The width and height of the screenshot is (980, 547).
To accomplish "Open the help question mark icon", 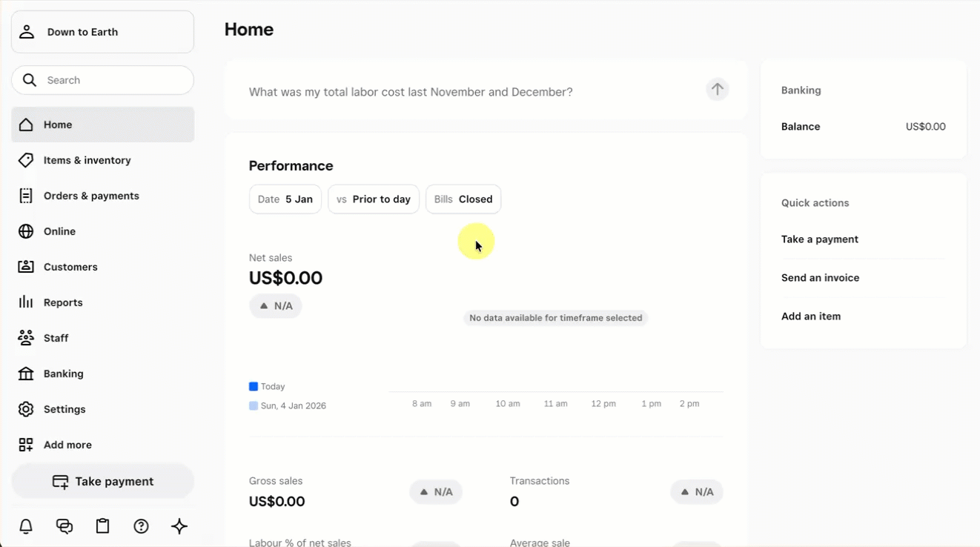I will click(x=141, y=526).
